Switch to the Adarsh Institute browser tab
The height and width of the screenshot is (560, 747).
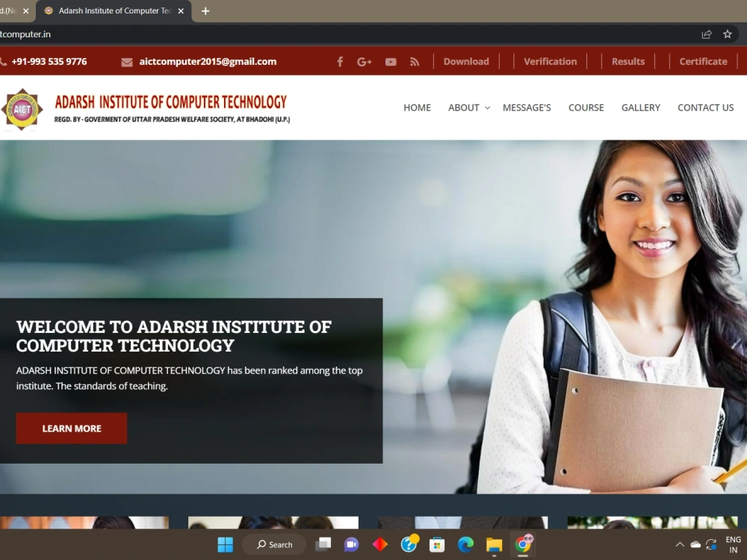(x=114, y=11)
